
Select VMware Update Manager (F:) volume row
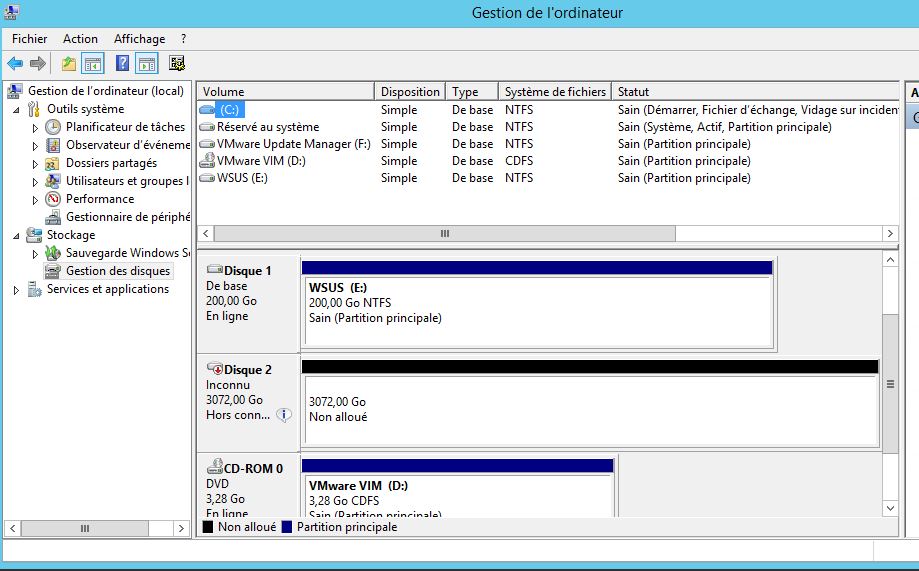point(547,144)
